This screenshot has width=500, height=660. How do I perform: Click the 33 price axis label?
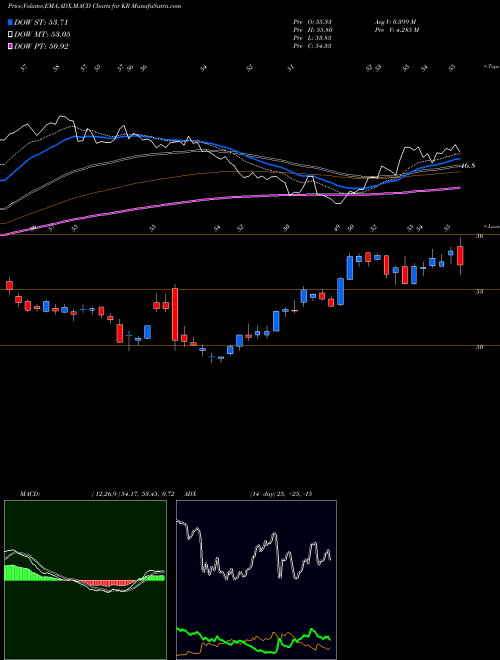click(x=479, y=291)
